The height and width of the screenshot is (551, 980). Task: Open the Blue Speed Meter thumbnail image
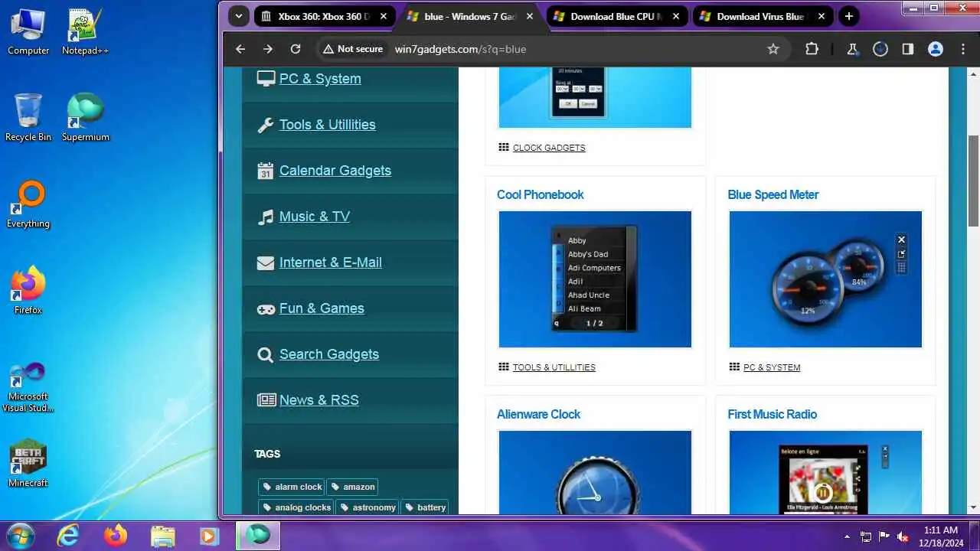[825, 279]
